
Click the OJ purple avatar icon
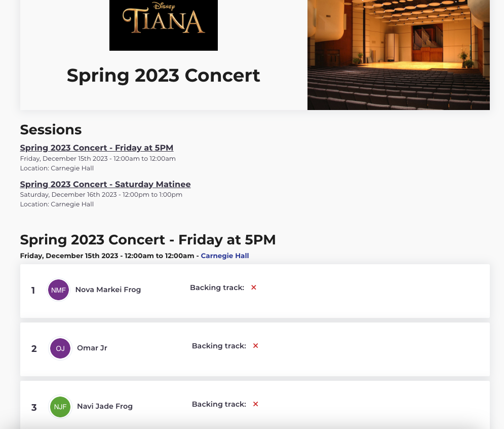pos(60,348)
